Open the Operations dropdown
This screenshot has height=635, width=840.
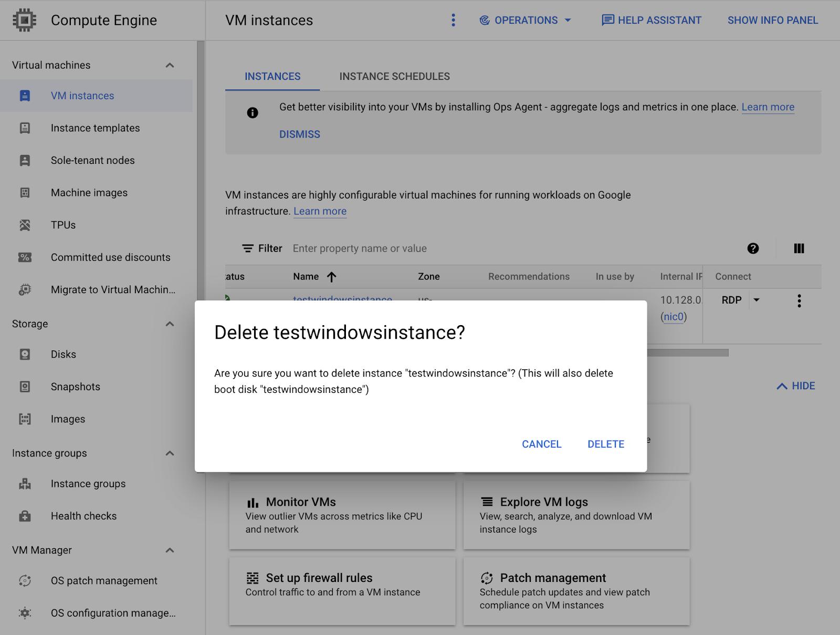526,20
